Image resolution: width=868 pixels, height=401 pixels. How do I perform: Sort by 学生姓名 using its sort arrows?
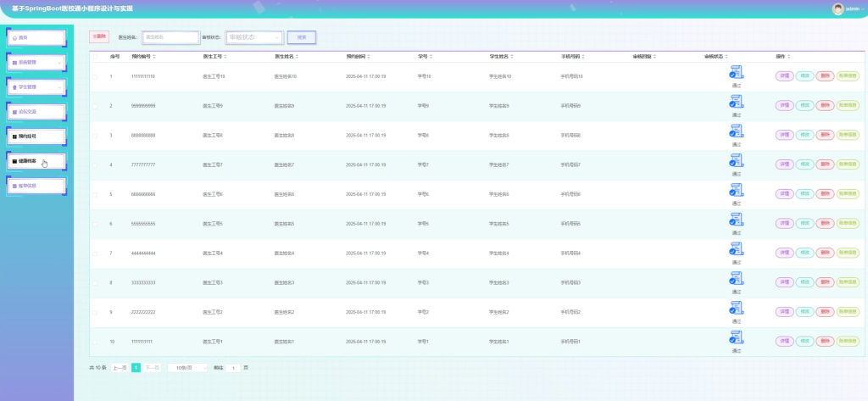(512, 57)
